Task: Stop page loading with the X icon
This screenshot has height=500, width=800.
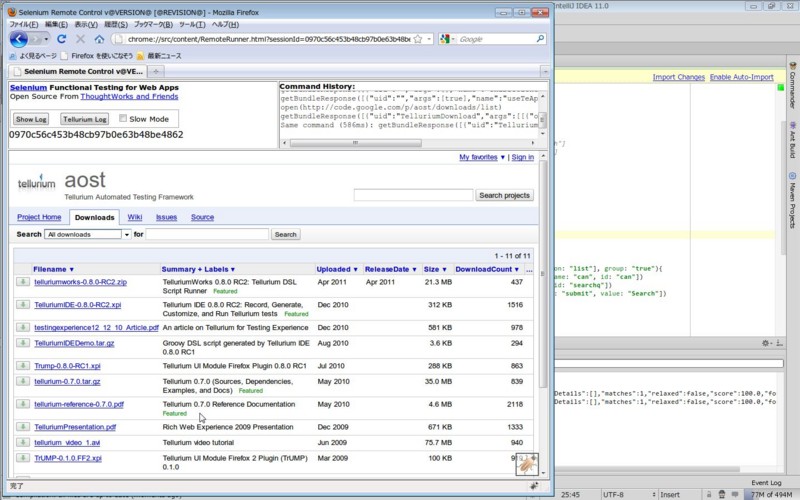Action: pos(80,39)
